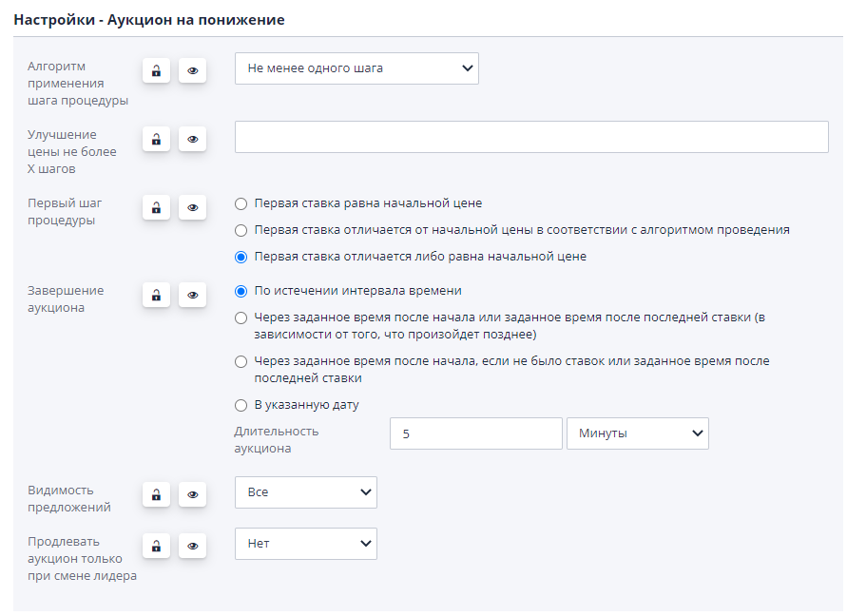Toggle eye icon for Улучшение цены row
Screen dimensions: 847x616
tap(193, 139)
